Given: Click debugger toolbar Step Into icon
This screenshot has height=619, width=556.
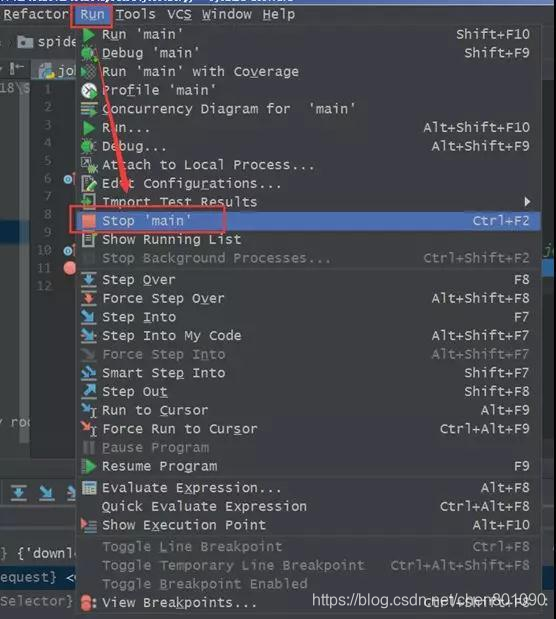Looking at the screenshot, I should [46, 492].
